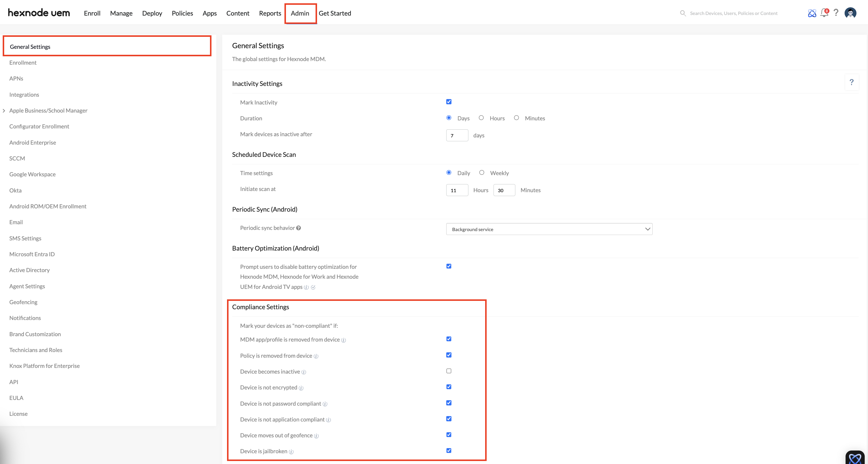The width and height of the screenshot is (868, 464).
Task: Open License in the sidebar
Action: coord(19,414)
